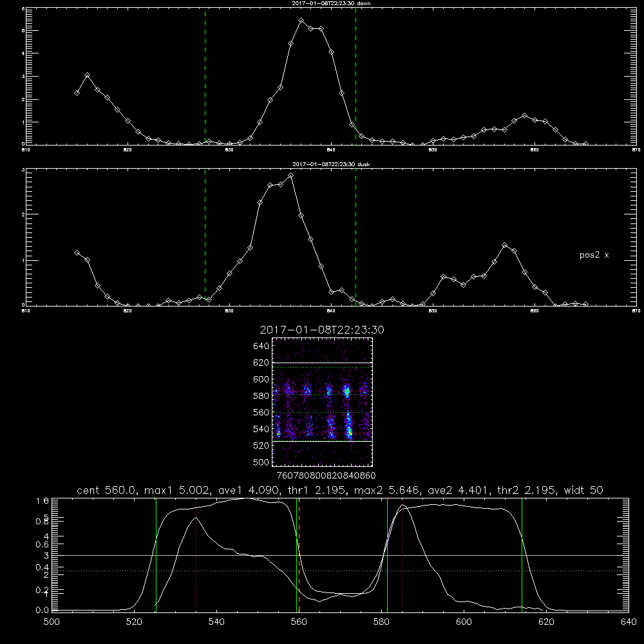Image resolution: width=644 pixels, height=644 pixels.
Task: Select the right green dashed line in dusk plot
Action: click(355, 237)
